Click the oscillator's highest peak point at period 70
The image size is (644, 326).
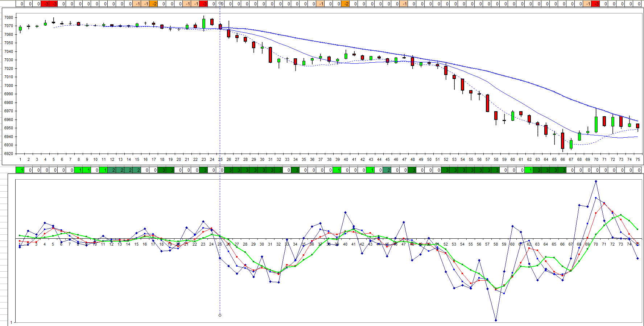tap(596, 181)
